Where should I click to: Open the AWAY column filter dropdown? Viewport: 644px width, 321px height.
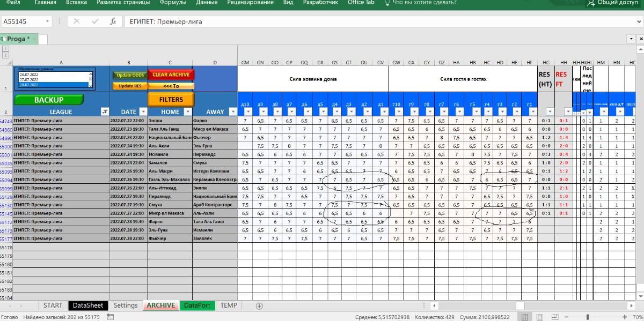coord(233,111)
